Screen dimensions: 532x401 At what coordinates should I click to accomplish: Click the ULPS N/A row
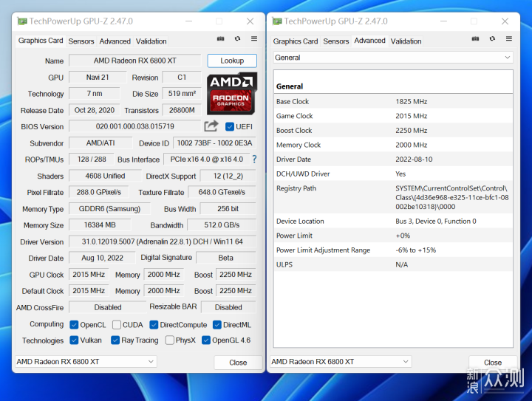point(393,264)
